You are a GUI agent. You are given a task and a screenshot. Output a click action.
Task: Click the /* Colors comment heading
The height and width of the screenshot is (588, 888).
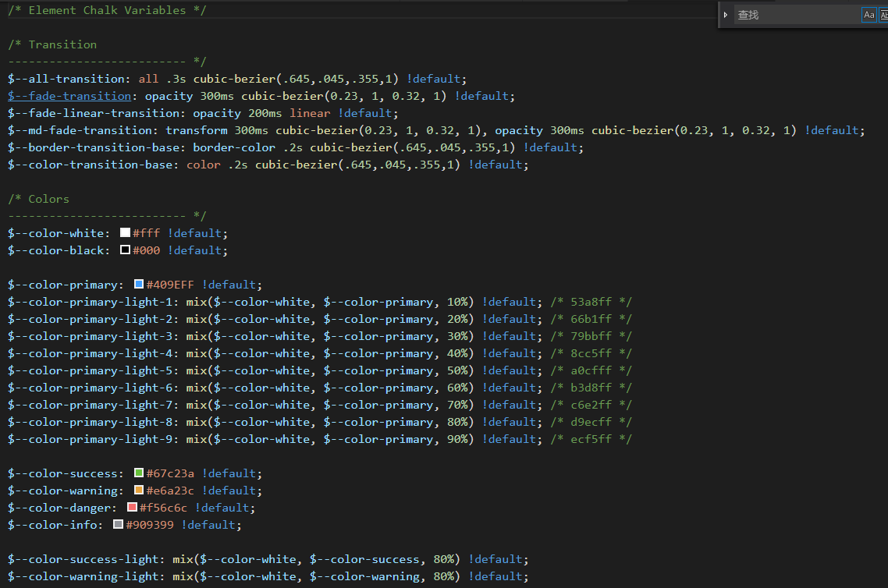38,199
